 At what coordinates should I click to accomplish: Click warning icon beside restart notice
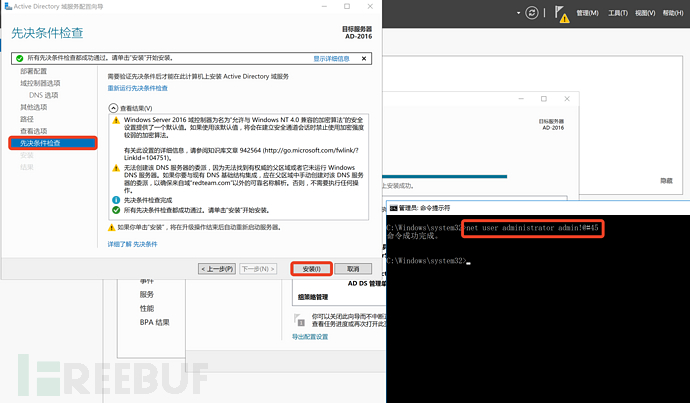[x=112, y=227]
